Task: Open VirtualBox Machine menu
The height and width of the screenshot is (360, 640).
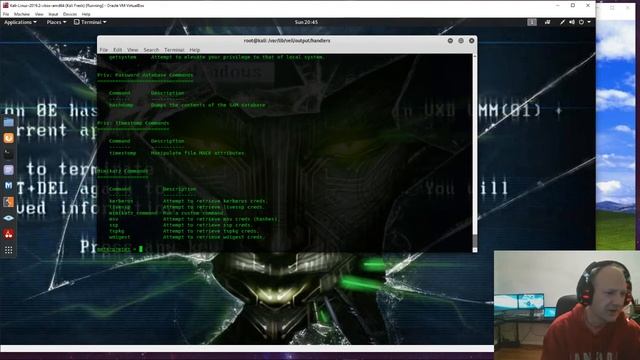Action: [x=22, y=14]
